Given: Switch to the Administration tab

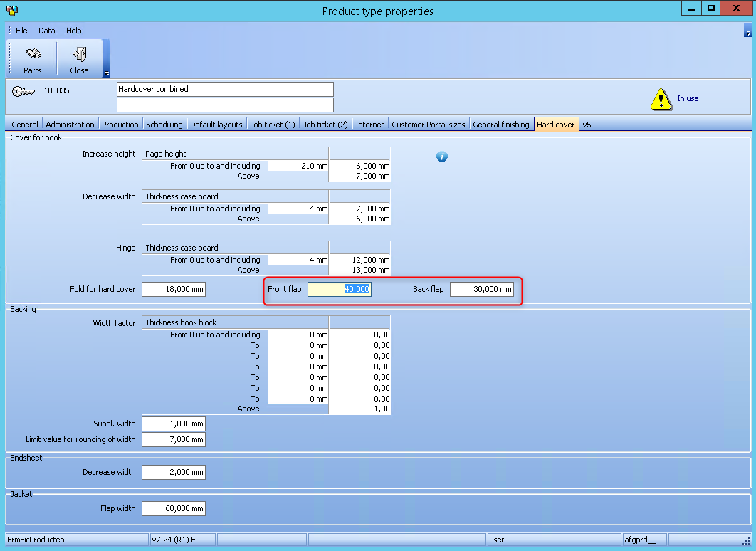Looking at the screenshot, I should pos(70,125).
